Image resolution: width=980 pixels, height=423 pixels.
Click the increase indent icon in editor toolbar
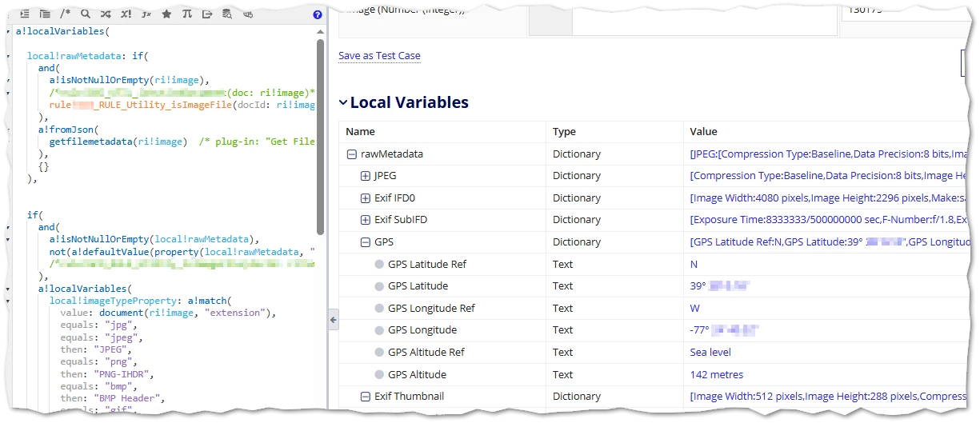pyautogui.click(x=24, y=14)
